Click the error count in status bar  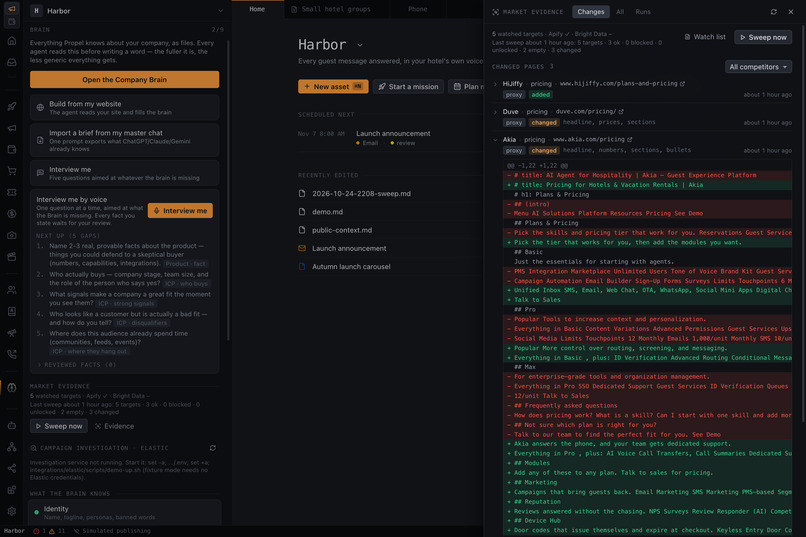[39, 531]
